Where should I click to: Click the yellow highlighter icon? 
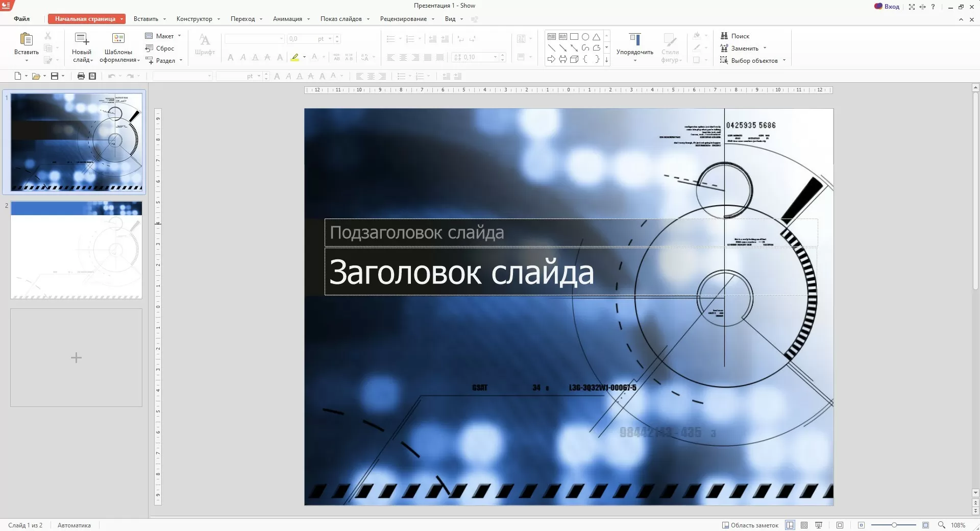click(x=295, y=57)
